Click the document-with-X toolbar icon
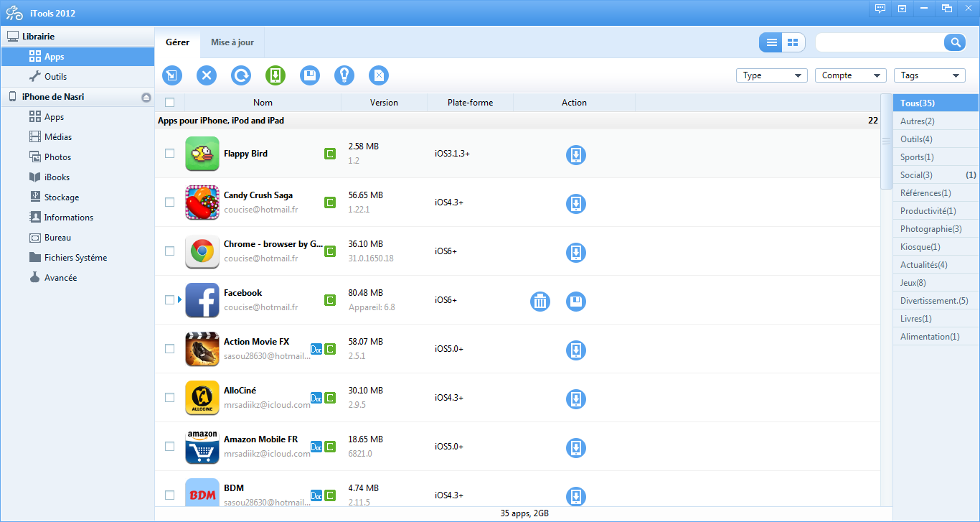980x522 pixels. (x=379, y=75)
